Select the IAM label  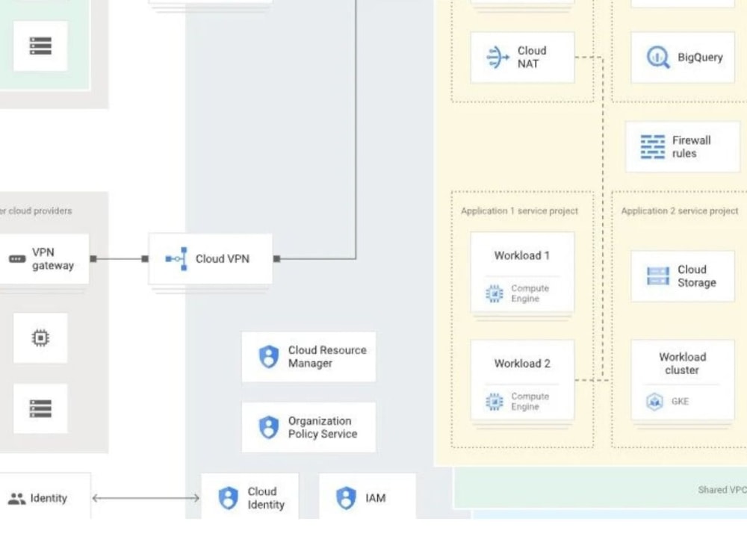[376, 498]
